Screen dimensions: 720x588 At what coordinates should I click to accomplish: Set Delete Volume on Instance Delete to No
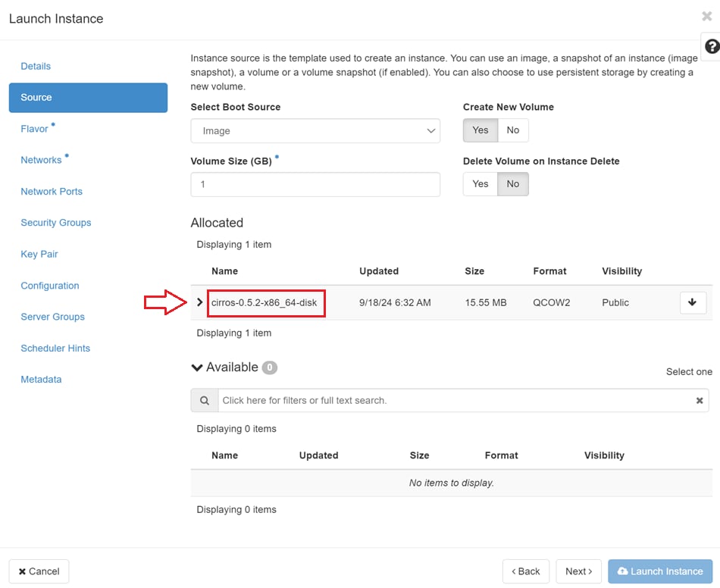tap(513, 184)
